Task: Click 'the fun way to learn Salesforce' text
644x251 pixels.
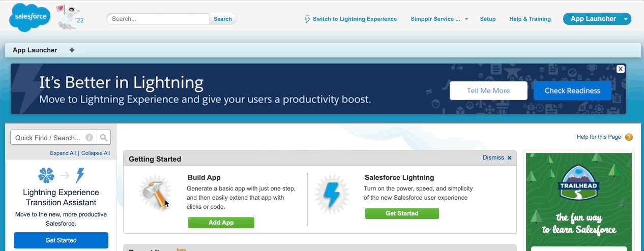Action: tap(579, 224)
